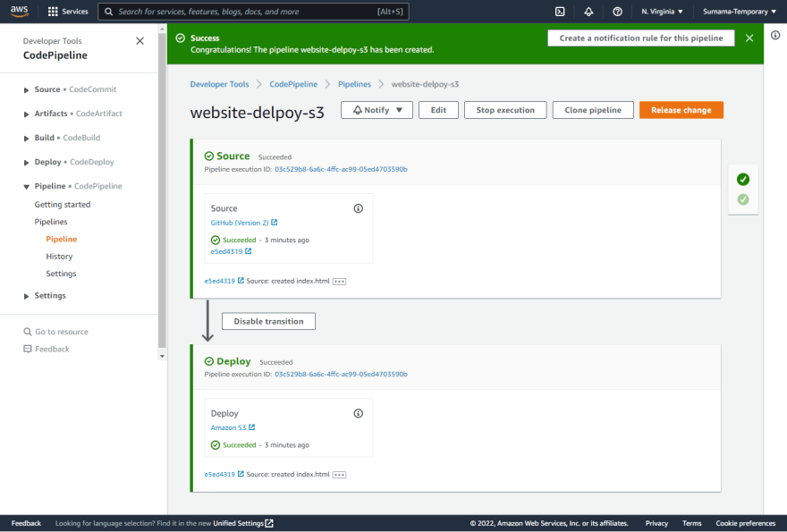Open GitHub (Version 2) link
This screenshot has width=787, height=532.
[240, 223]
